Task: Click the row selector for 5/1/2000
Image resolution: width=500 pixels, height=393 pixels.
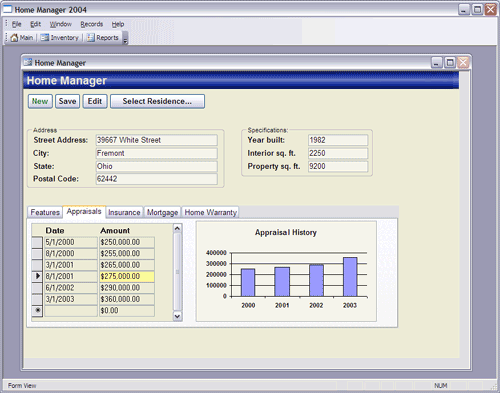Action: (x=37, y=242)
